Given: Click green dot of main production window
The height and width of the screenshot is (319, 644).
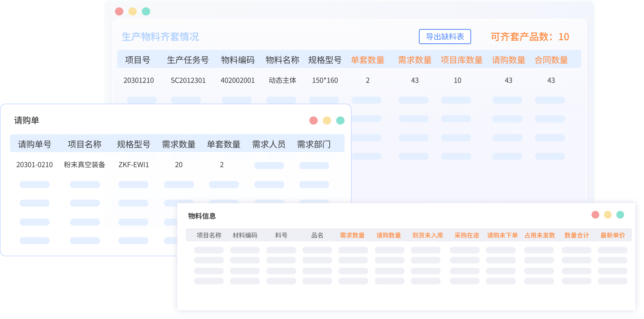Looking at the screenshot, I should click(146, 12).
